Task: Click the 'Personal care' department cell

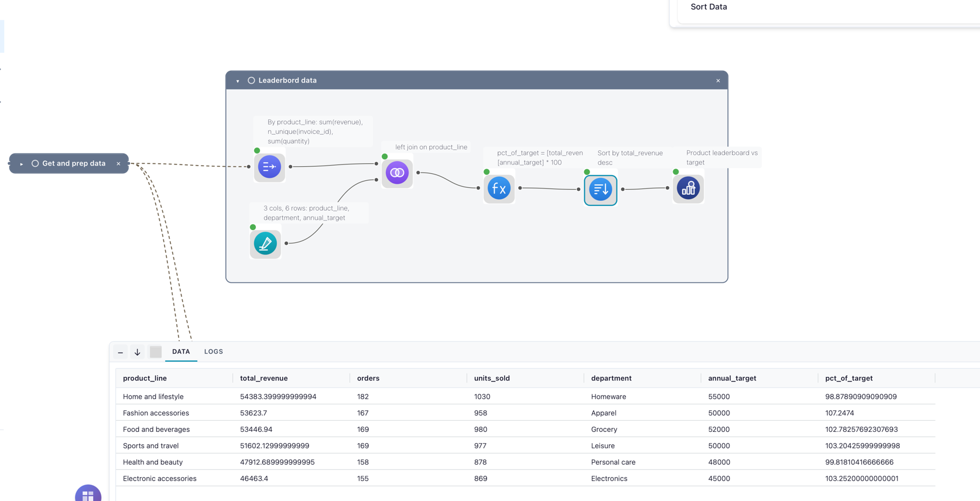Action: click(x=614, y=462)
